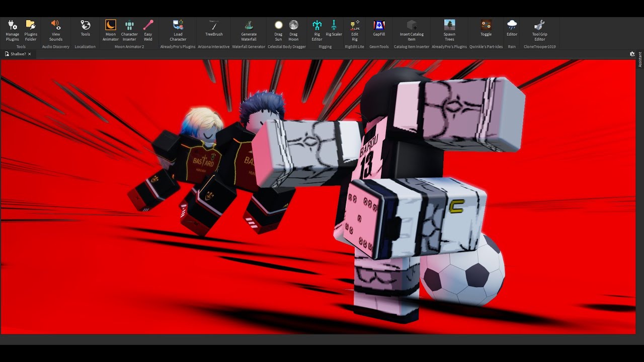Switch to the Shallwe? document tab
This screenshot has height=362, width=644.
pyautogui.click(x=18, y=54)
